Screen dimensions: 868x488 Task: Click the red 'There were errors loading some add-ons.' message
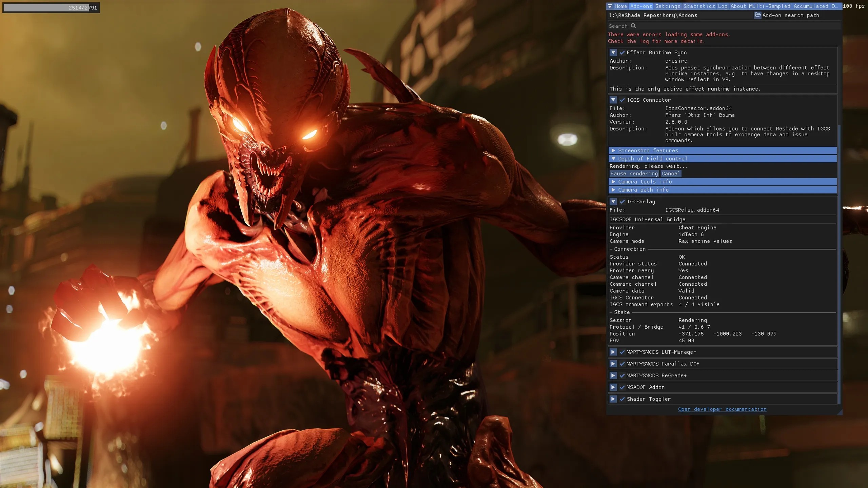click(x=669, y=35)
